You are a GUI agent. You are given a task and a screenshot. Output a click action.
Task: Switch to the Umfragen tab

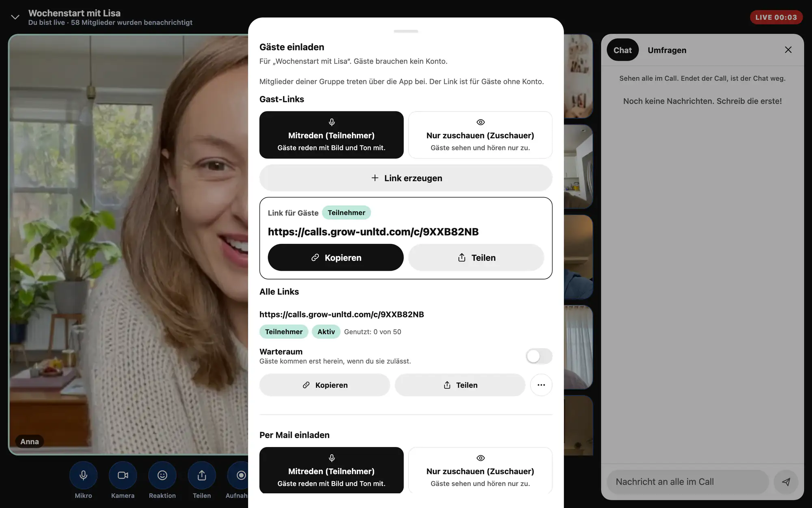667,50
